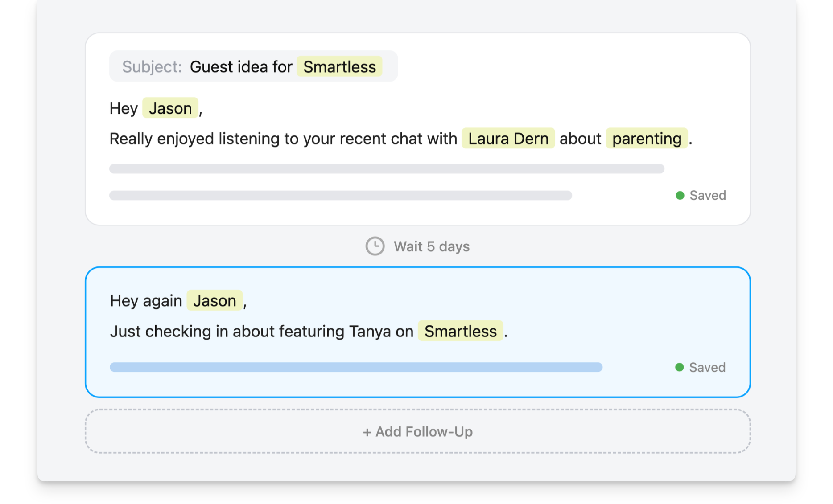Click the blue placeholder line in the follow-up
The height and width of the screenshot is (504, 833).
click(x=356, y=367)
